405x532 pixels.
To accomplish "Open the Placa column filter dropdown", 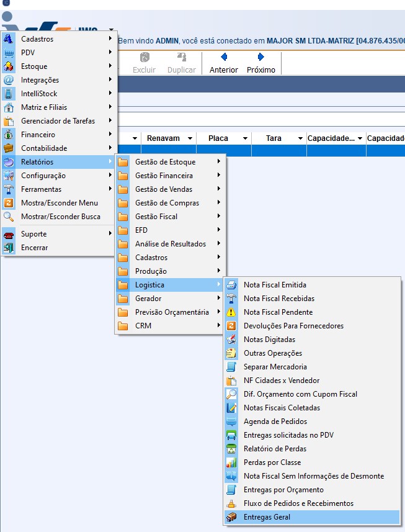I will [245, 138].
